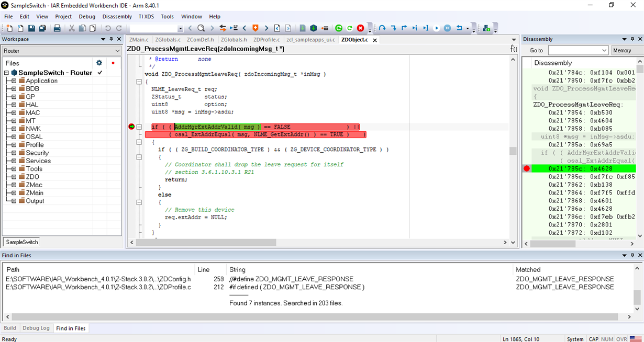644x342 pixels.
Task: Save the current file with the toolbar icon
Action: 31,28
